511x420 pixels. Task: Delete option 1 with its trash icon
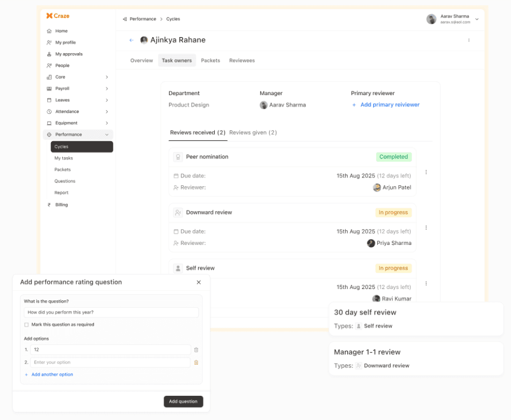(196, 350)
